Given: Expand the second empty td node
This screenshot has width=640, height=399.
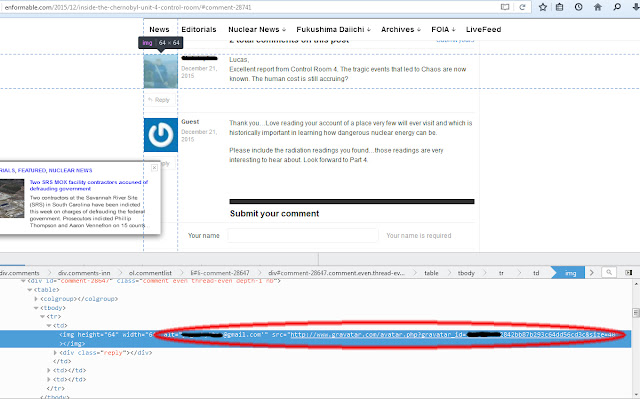Looking at the screenshot, I should (49, 379).
